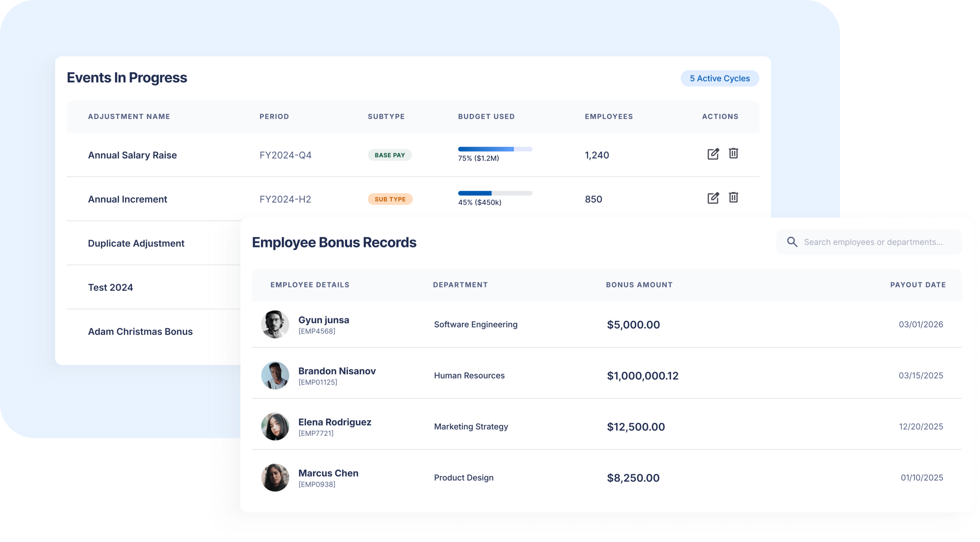Select the Test 2024 adjustment
This screenshot has width=980, height=542.
(x=110, y=287)
